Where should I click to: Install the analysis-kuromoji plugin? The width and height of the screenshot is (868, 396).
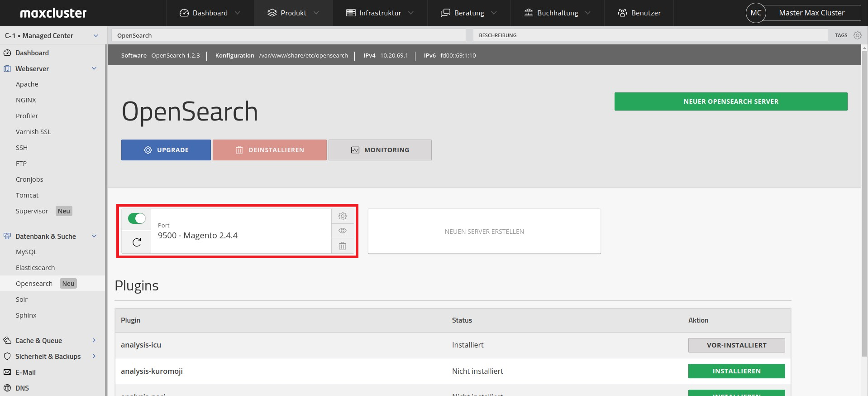pos(737,371)
